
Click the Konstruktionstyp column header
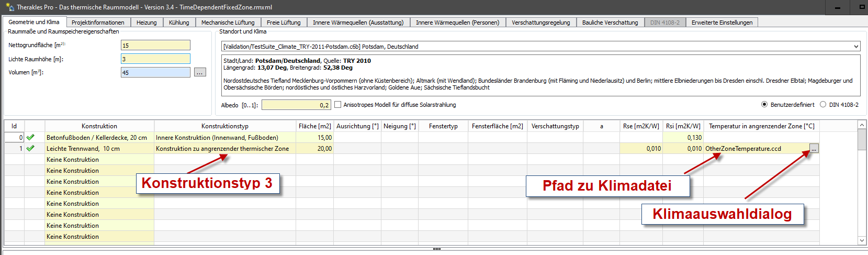[225, 126]
